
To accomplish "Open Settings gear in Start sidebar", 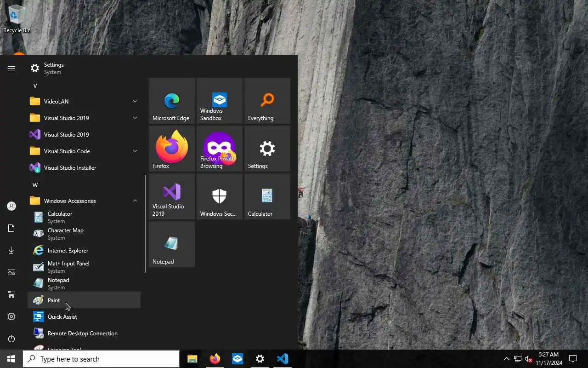I will click(x=11, y=316).
